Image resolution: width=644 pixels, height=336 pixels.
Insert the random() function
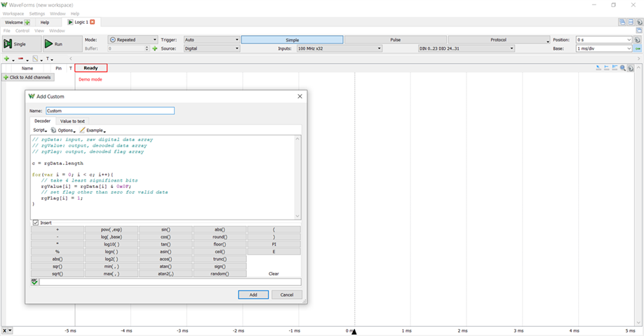220,274
